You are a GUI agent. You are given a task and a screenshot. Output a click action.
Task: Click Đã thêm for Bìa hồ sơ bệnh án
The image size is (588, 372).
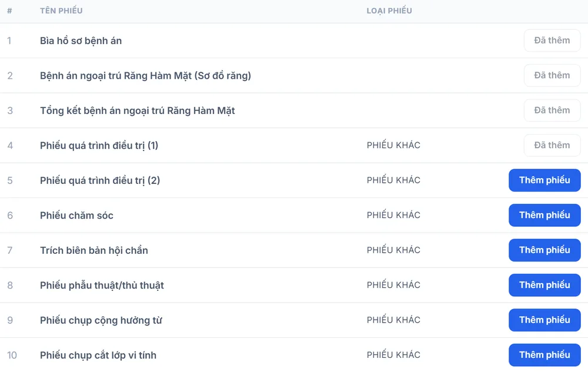552,41
